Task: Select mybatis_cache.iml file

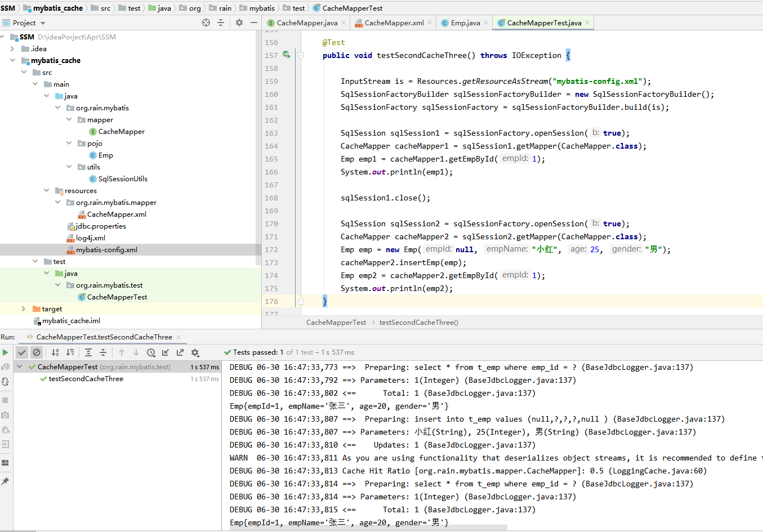Action: point(71,320)
